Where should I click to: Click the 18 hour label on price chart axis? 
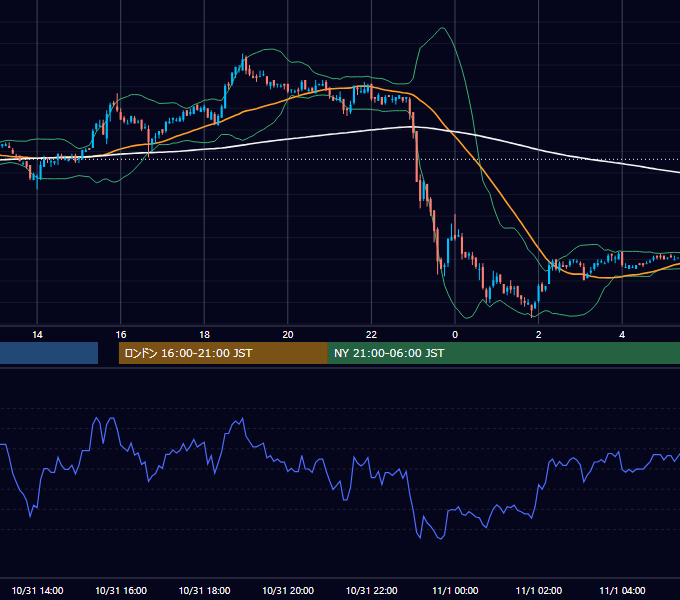[x=204, y=335]
